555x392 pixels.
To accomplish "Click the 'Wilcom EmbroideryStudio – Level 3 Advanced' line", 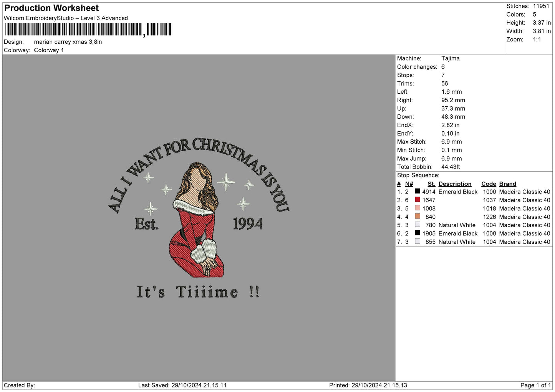I will (66, 18).
